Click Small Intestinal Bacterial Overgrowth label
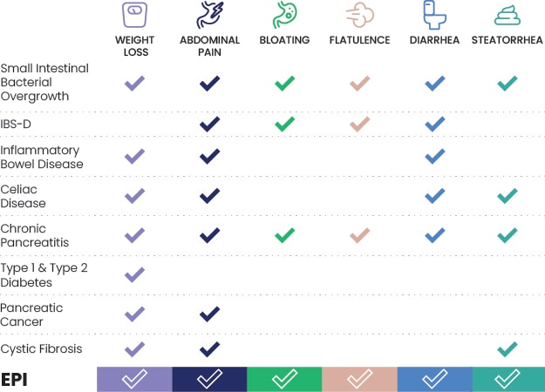The height and width of the screenshot is (392, 545). pyautogui.click(x=44, y=82)
